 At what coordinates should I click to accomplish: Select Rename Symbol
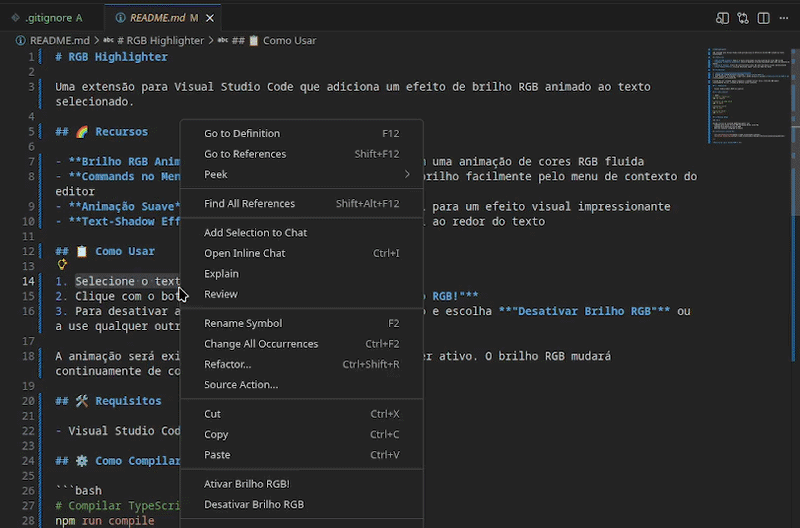302,323
